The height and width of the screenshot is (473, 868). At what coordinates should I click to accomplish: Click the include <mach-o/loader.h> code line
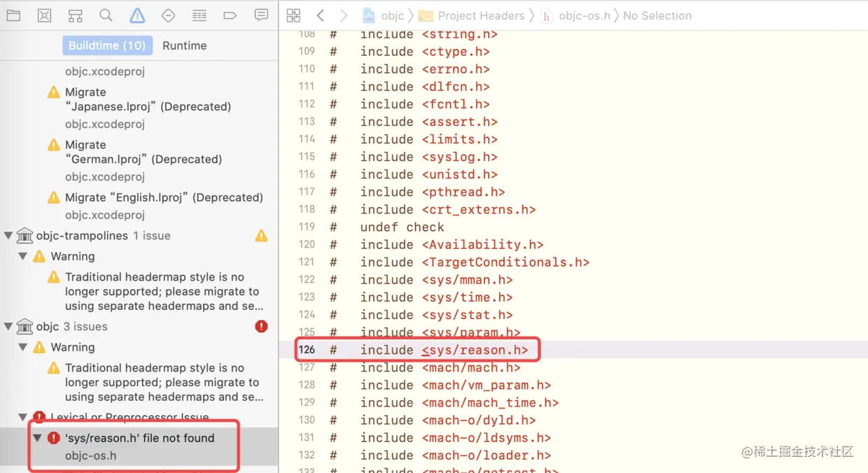(441, 455)
